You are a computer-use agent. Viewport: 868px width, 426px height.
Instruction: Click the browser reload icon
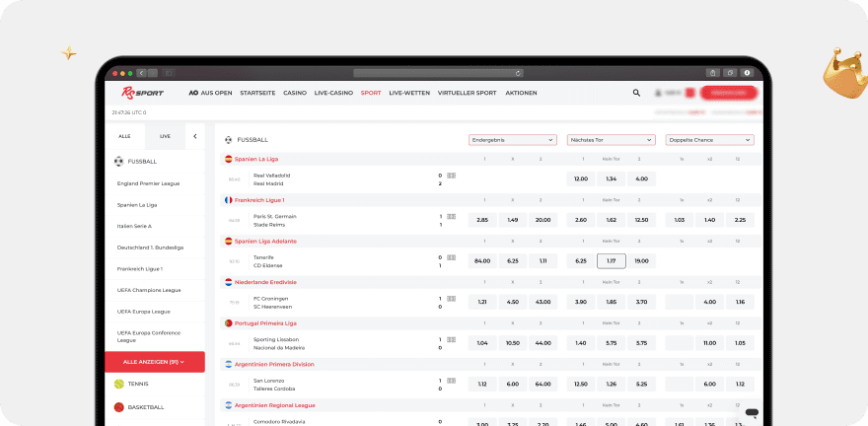[x=518, y=73]
